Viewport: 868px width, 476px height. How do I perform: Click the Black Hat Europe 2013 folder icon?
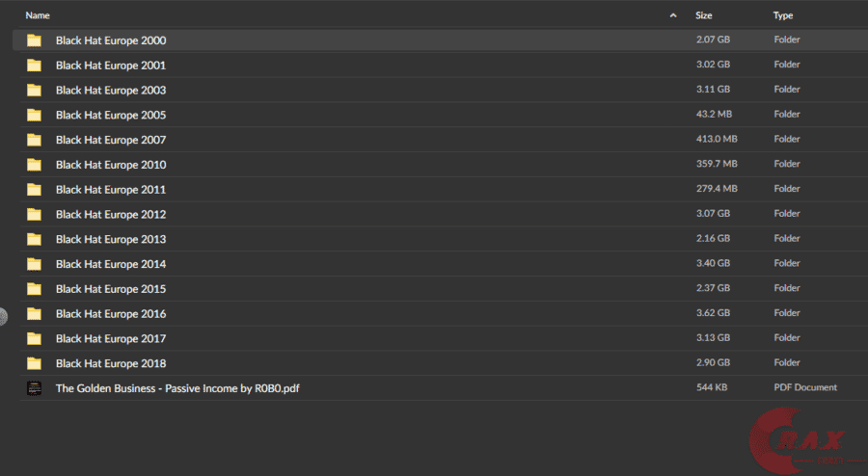pos(35,239)
